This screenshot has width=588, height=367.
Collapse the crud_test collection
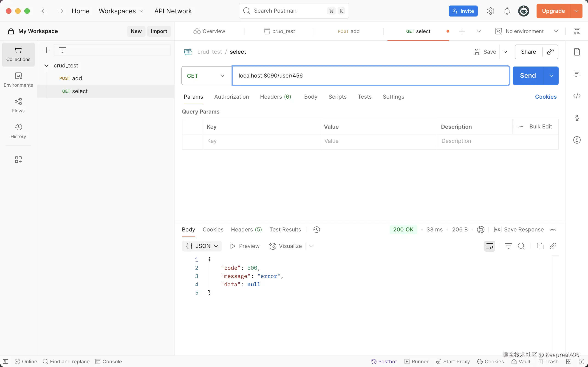click(46, 66)
